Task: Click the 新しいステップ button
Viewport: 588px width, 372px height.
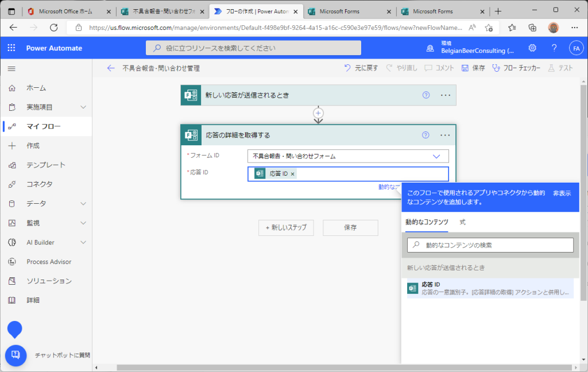Action: [x=286, y=228]
